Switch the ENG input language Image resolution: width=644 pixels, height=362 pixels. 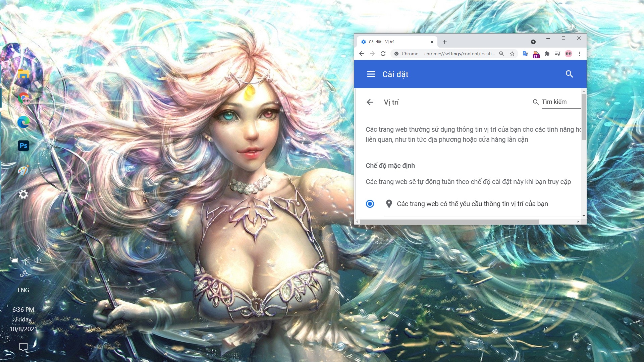(x=23, y=290)
